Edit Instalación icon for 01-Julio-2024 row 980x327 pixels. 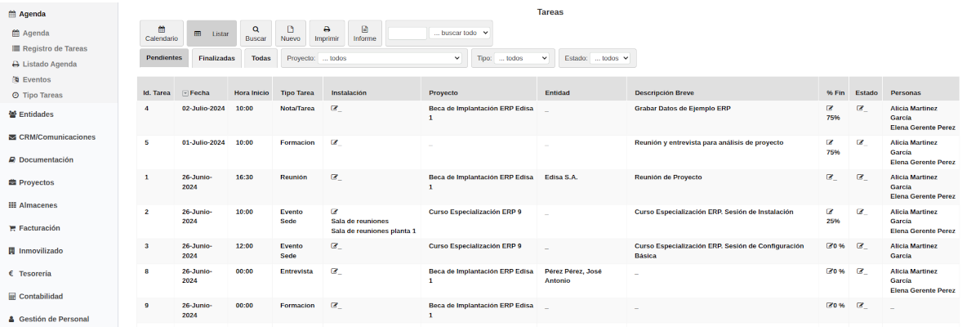tap(335, 142)
